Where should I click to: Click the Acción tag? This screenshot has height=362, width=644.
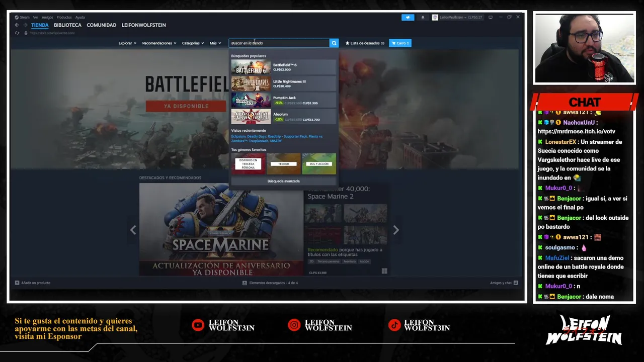364,261
